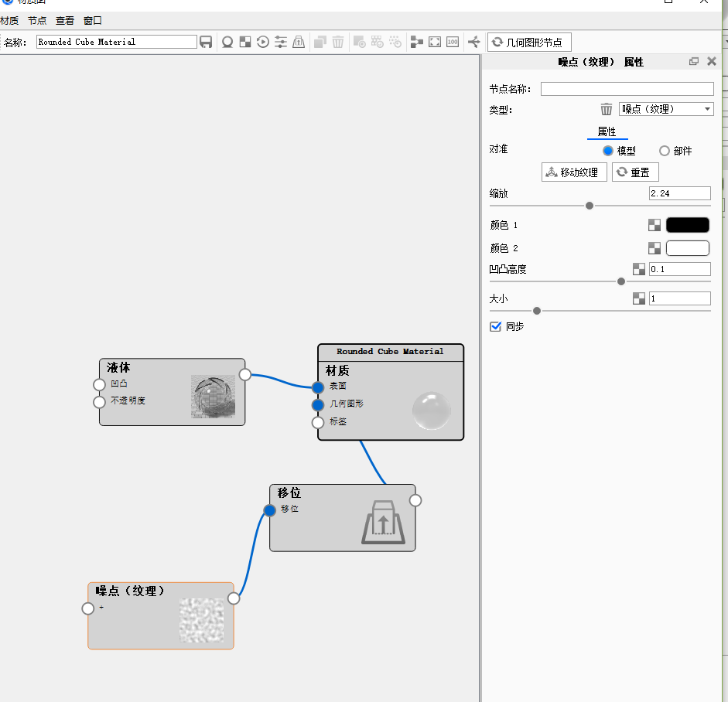Click the 移动纹理 button
This screenshot has height=702, width=728.
574,172
